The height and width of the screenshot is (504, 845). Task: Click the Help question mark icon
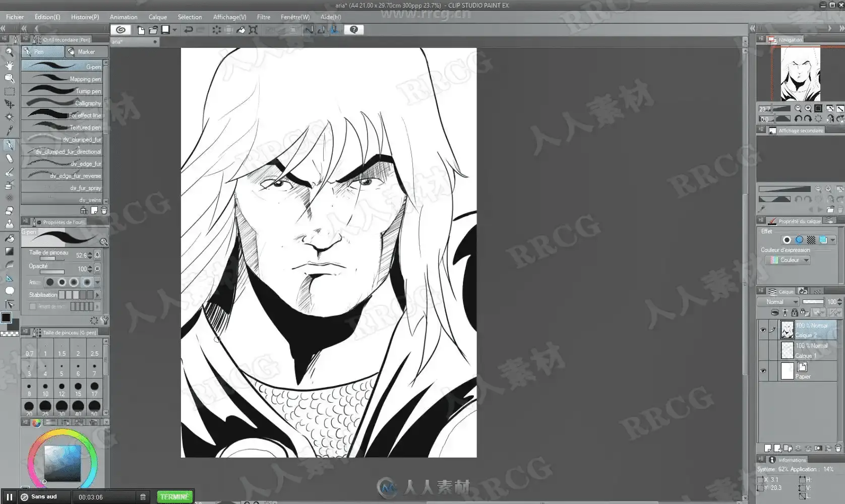pos(353,30)
